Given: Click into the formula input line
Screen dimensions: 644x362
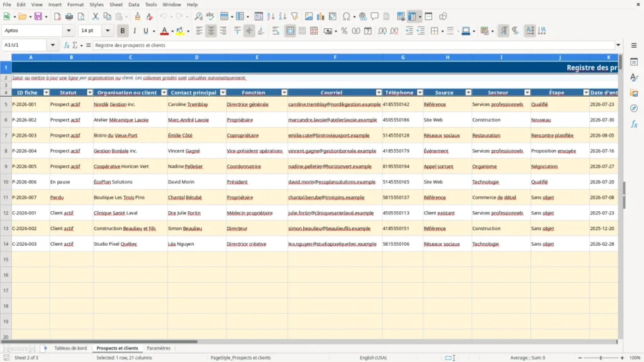Looking at the screenshot, I should click(x=353, y=45).
